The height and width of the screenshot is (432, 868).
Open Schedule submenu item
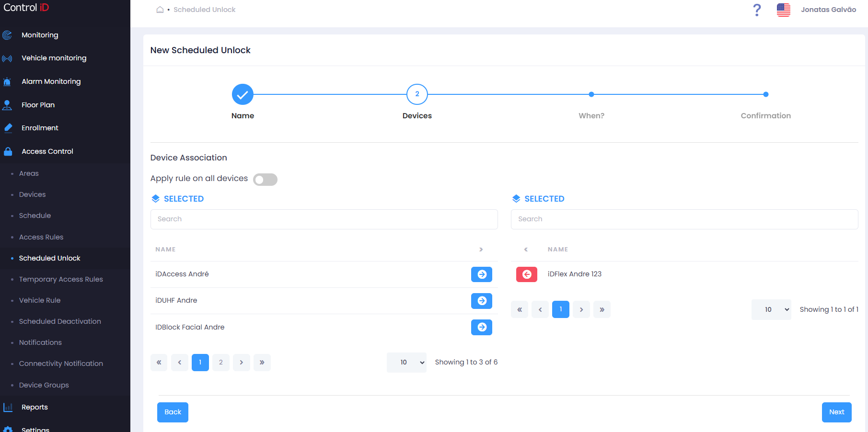(35, 216)
